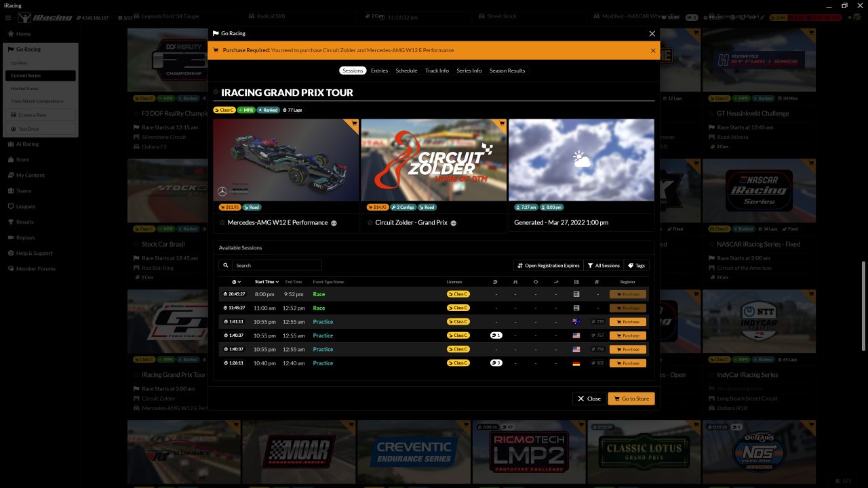The height and width of the screenshot is (488, 868).
Task: Click the server icon for the 11:00 am Race
Action: click(576, 308)
